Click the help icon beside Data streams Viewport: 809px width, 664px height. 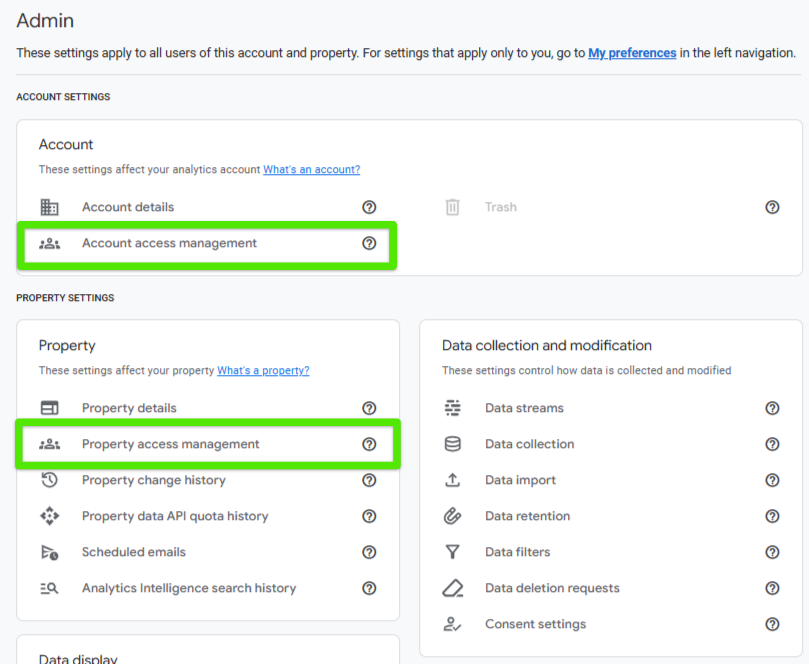coord(772,408)
